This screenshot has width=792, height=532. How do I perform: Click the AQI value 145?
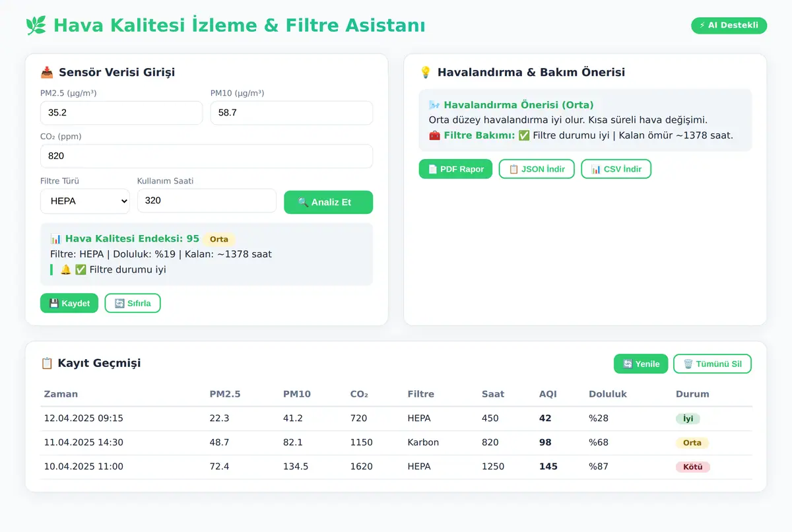[548, 467]
